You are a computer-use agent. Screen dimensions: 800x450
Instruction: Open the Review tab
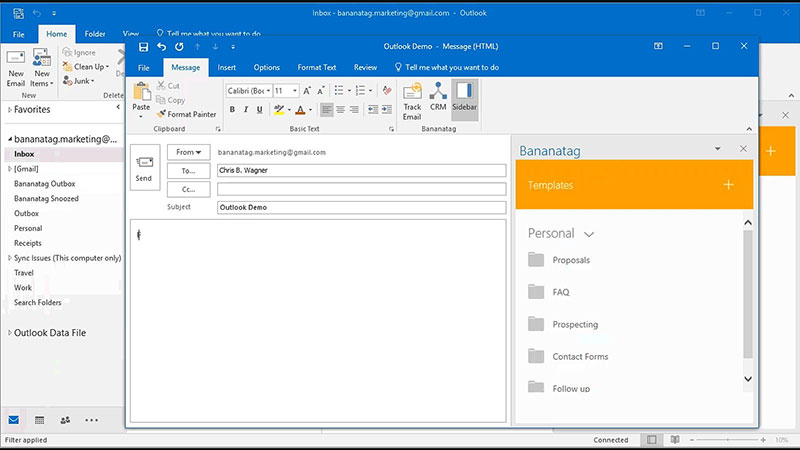(x=365, y=67)
